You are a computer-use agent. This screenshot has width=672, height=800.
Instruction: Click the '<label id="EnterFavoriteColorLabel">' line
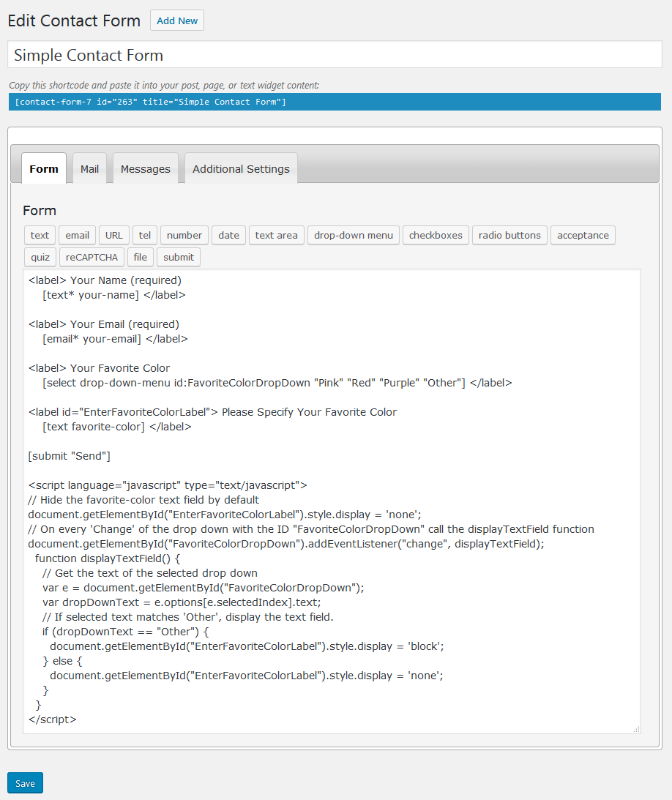tap(212, 412)
